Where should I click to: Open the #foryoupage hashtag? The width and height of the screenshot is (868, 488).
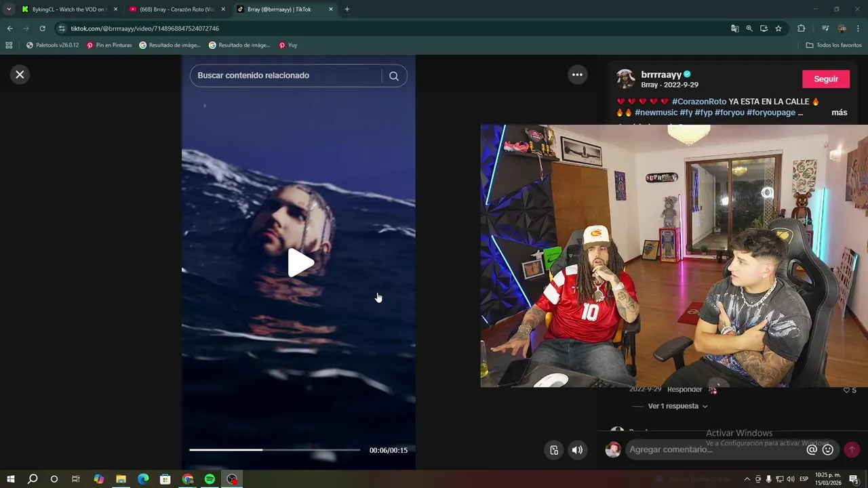click(771, 113)
